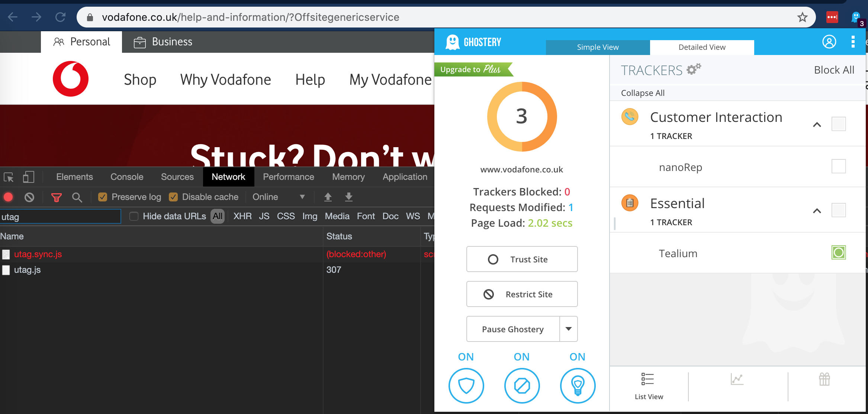Click the utag filter input field
The width and height of the screenshot is (868, 414).
(60, 217)
